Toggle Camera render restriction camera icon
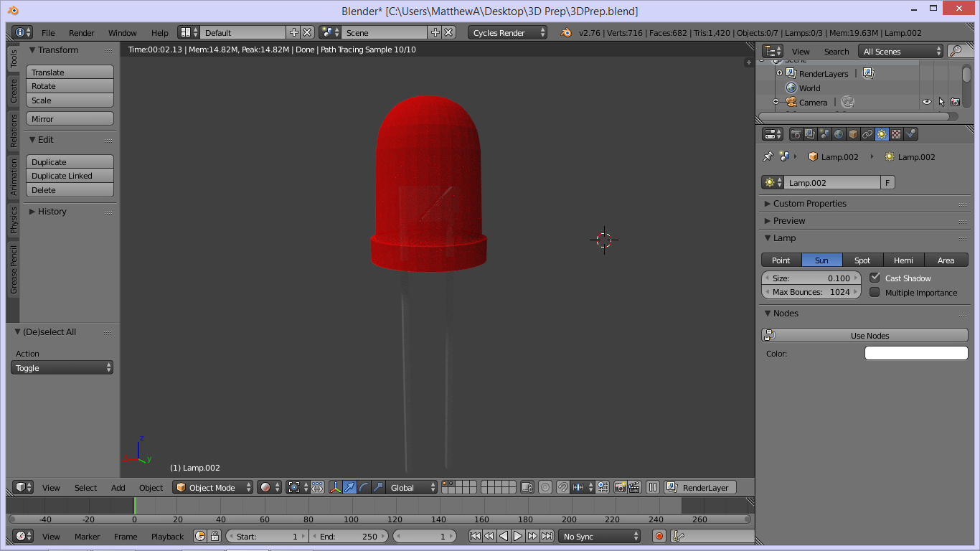Viewport: 980px width, 551px height. coord(955,102)
